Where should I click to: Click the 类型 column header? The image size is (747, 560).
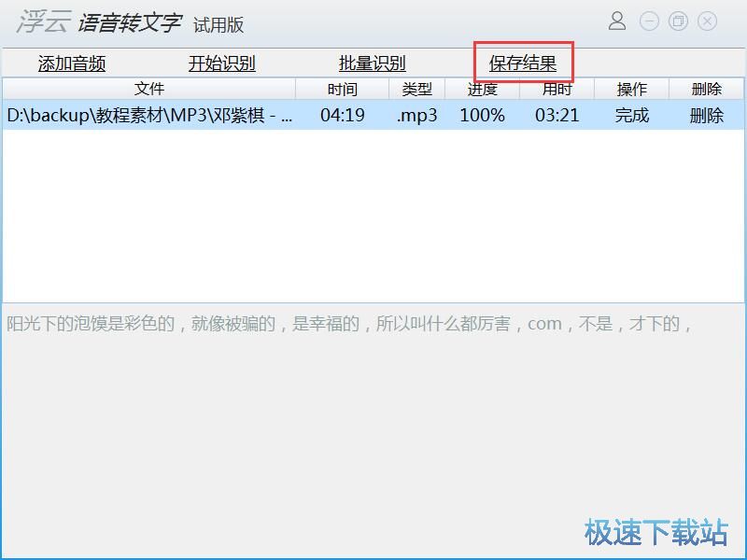point(416,89)
